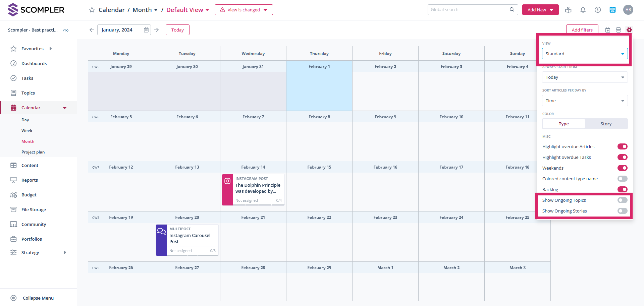Go to next month arrow
The height and width of the screenshot is (306, 644).
pyautogui.click(x=156, y=30)
